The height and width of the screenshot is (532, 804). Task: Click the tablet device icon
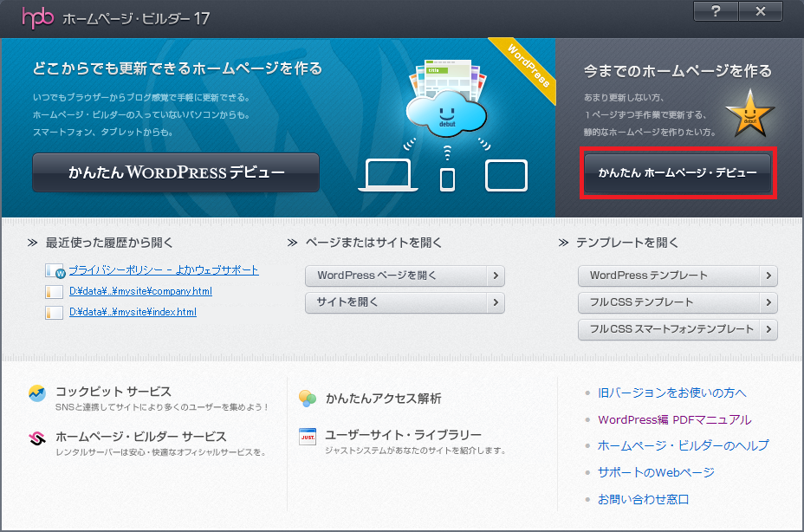point(506,175)
